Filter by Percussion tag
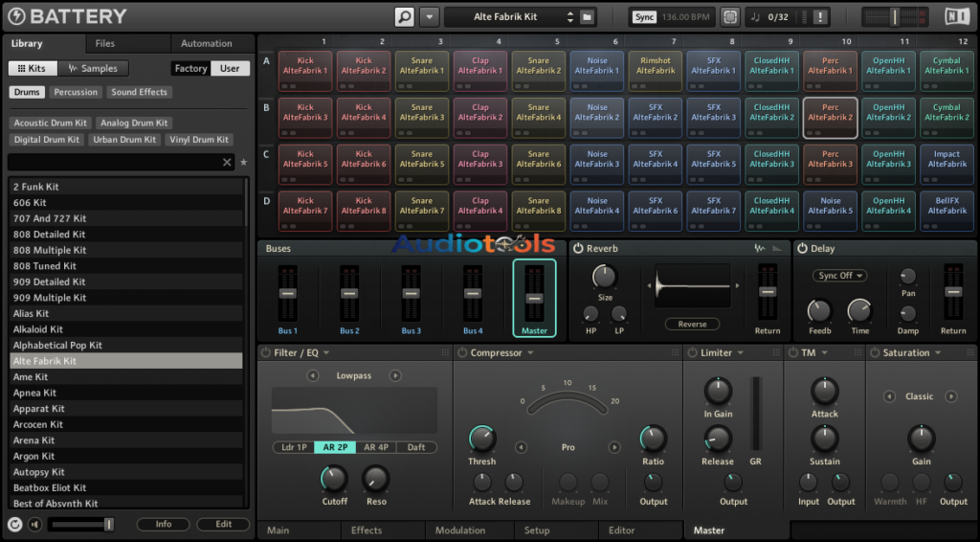This screenshot has width=980, height=542. coord(76,92)
